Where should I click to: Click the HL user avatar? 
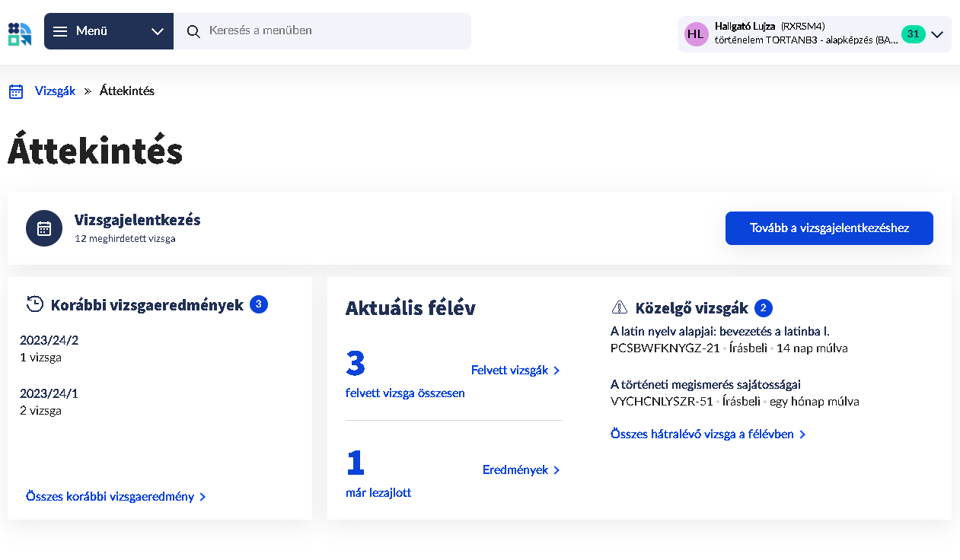click(696, 34)
